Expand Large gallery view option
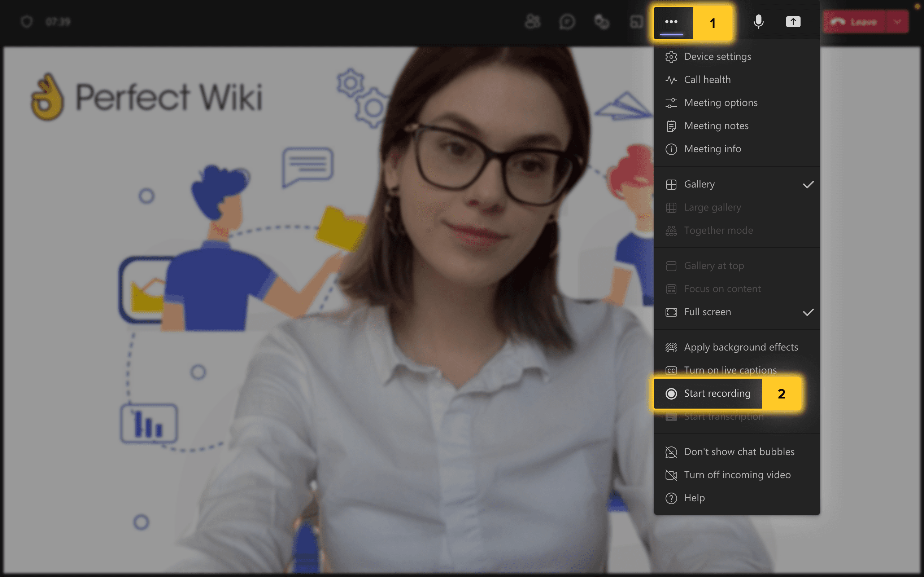The width and height of the screenshot is (924, 577). (x=713, y=207)
